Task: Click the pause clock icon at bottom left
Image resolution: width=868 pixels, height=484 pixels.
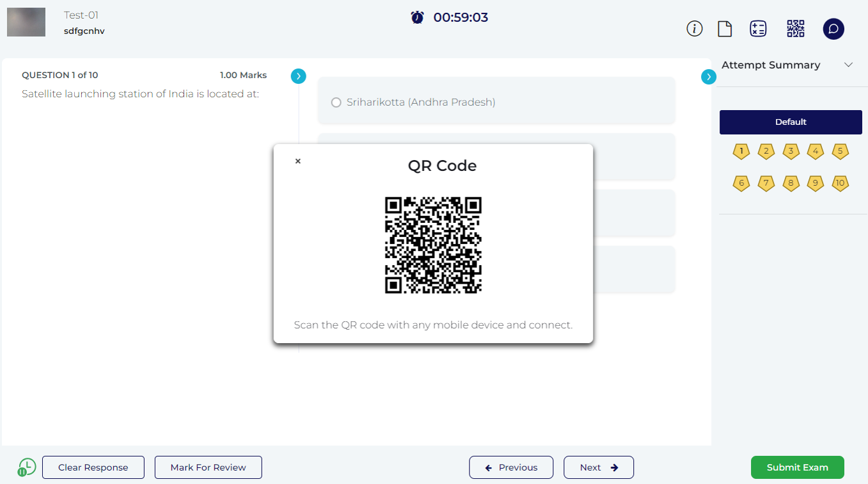Action: [26, 467]
